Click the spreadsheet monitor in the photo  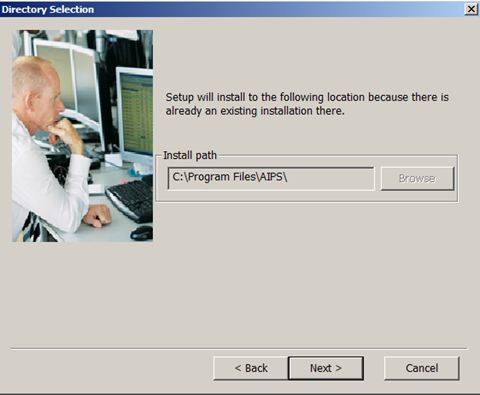pos(135,117)
